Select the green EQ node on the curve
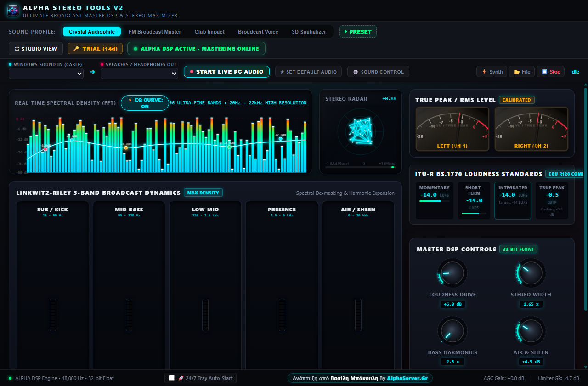588x386 pixels. pos(229,147)
